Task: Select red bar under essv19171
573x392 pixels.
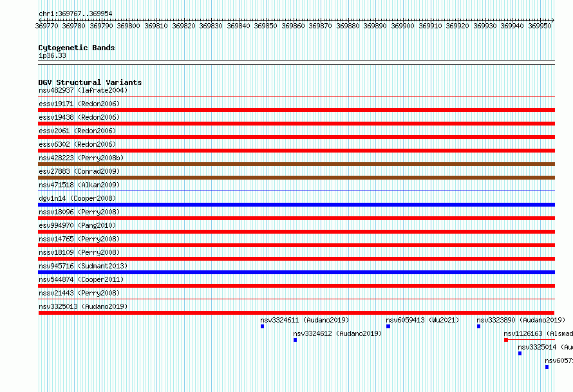Action: tap(296, 110)
